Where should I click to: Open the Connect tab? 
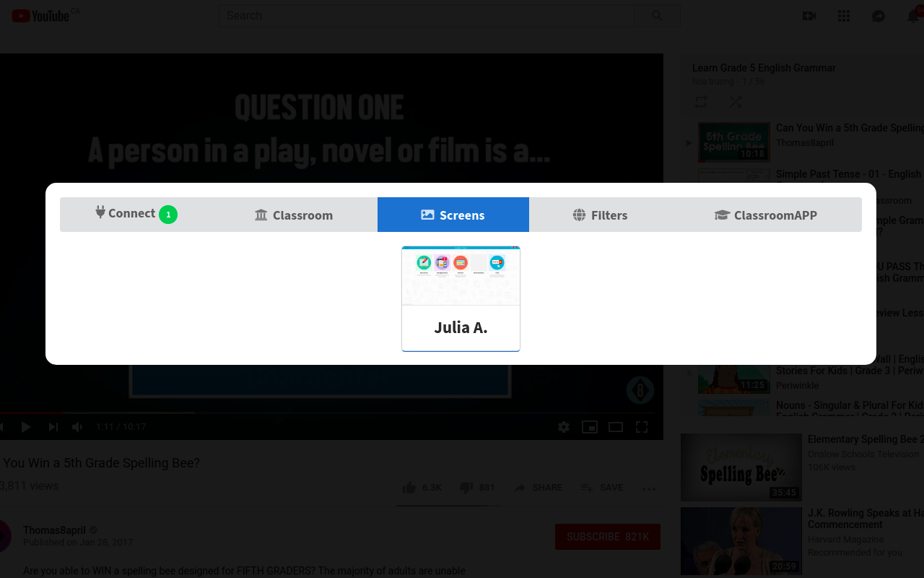(136, 215)
